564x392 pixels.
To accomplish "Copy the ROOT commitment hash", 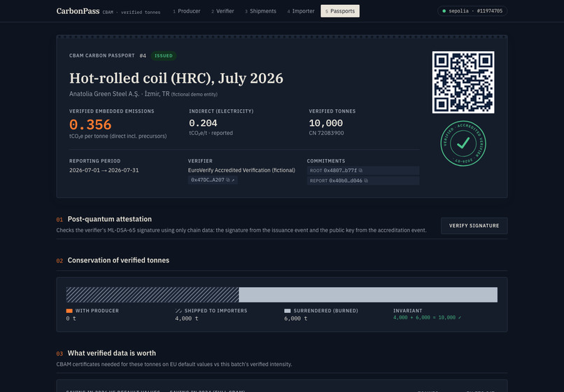I will 360,170.
